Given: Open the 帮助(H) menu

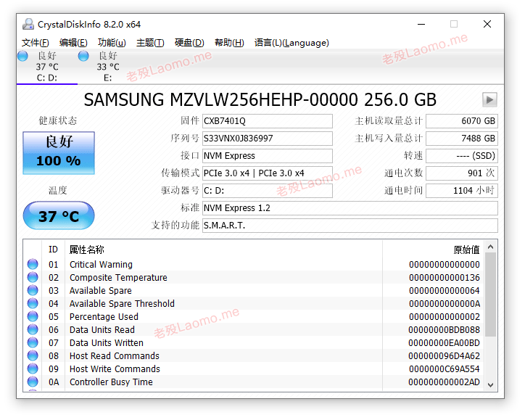Looking at the screenshot, I should point(229,43).
